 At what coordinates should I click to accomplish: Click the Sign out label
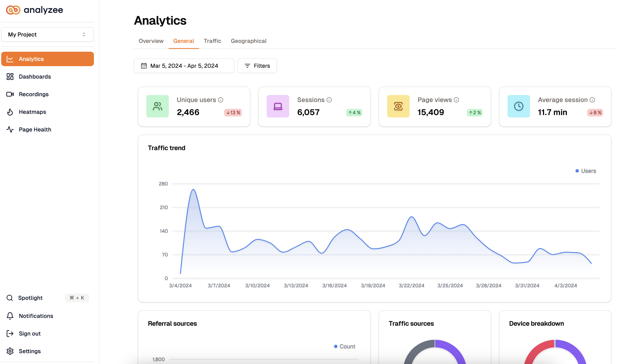coord(30,334)
